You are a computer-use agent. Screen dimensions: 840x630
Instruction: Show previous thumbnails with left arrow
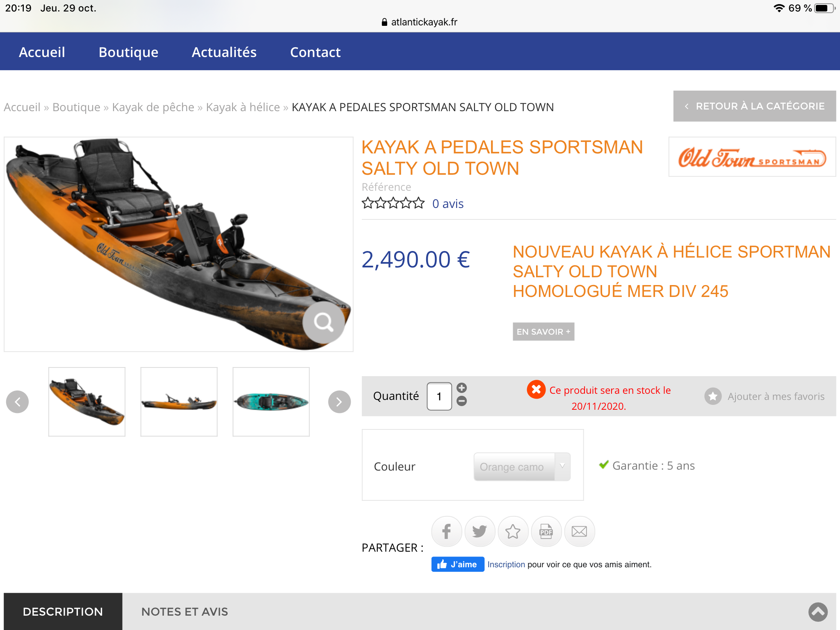18,402
